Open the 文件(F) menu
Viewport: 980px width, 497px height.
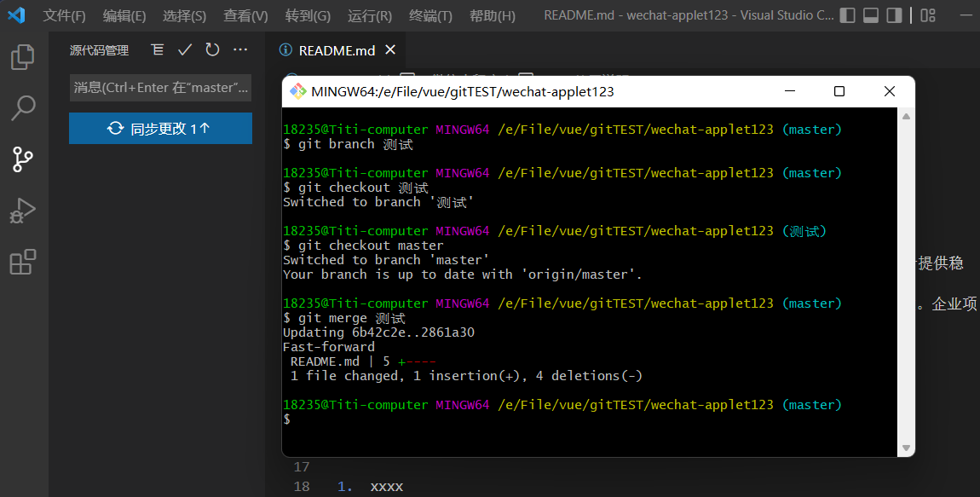[65, 15]
